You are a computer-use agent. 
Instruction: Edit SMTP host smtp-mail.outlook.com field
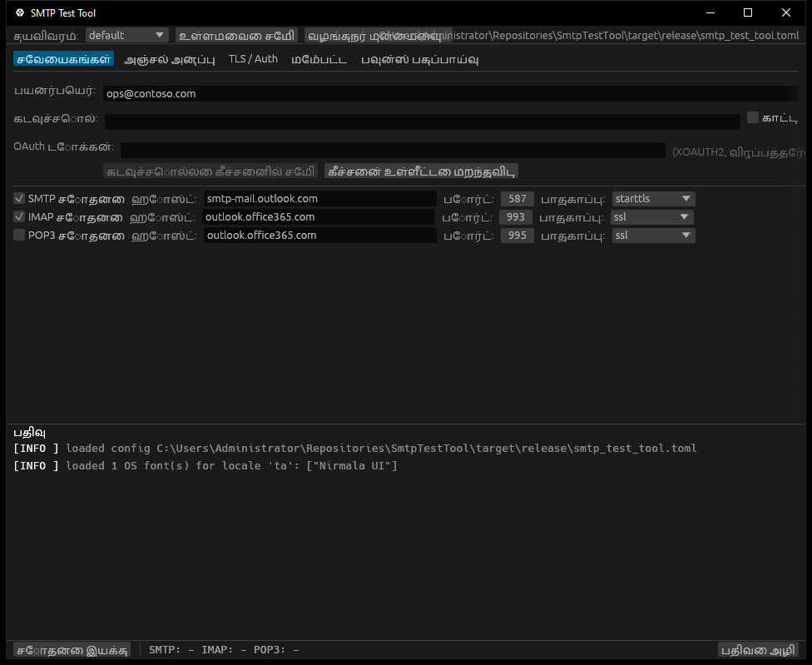pos(320,199)
